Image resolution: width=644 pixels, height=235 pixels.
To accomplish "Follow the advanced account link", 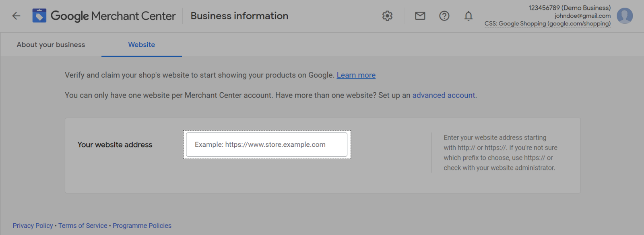I will (x=444, y=95).
